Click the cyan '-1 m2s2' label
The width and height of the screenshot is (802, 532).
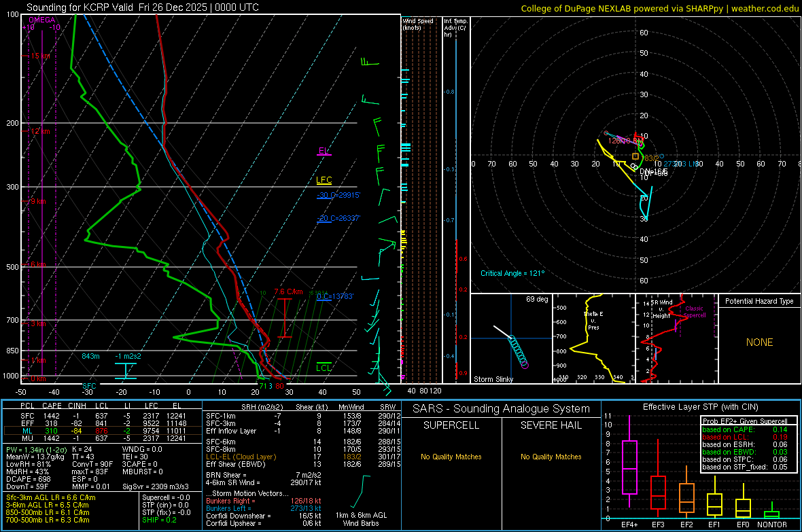click(x=128, y=356)
